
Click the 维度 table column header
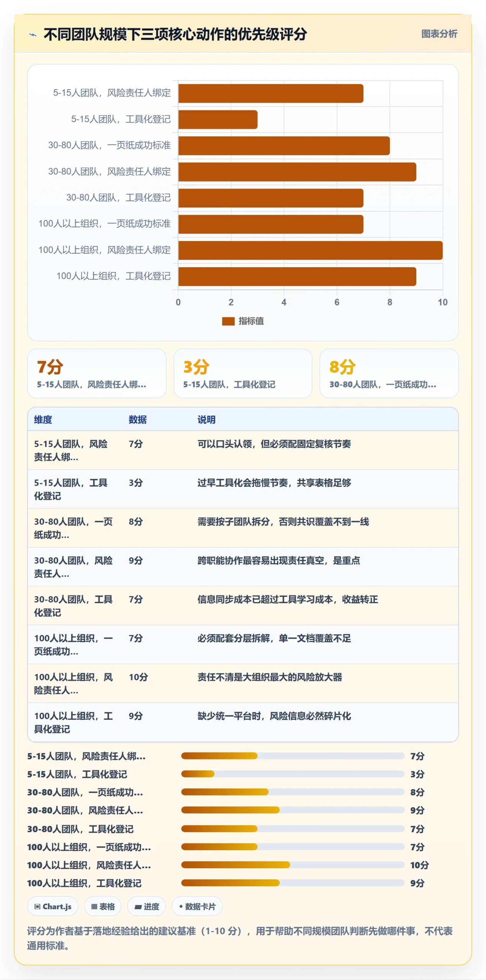(x=43, y=419)
